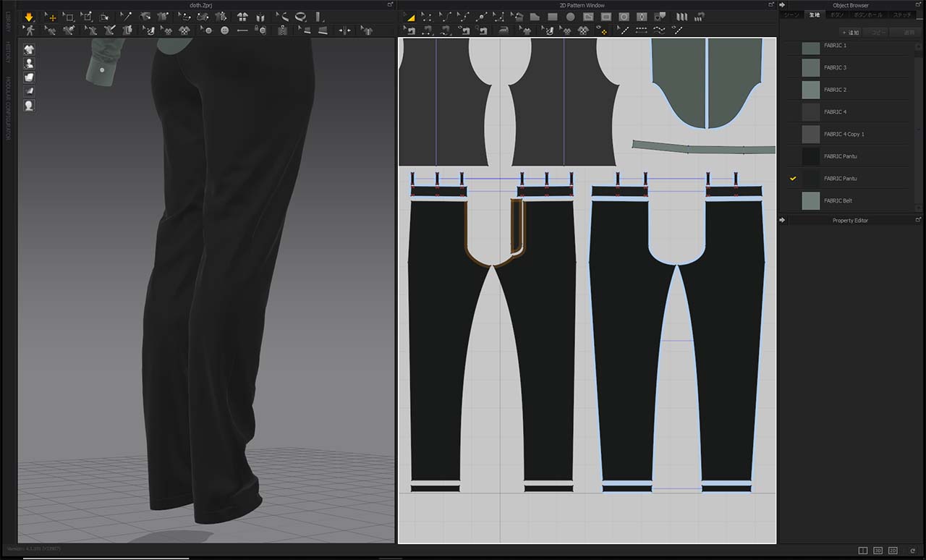Select the FABRIC Belt color swatch
Viewport: 926px width, 560px height.
pyautogui.click(x=811, y=200)
